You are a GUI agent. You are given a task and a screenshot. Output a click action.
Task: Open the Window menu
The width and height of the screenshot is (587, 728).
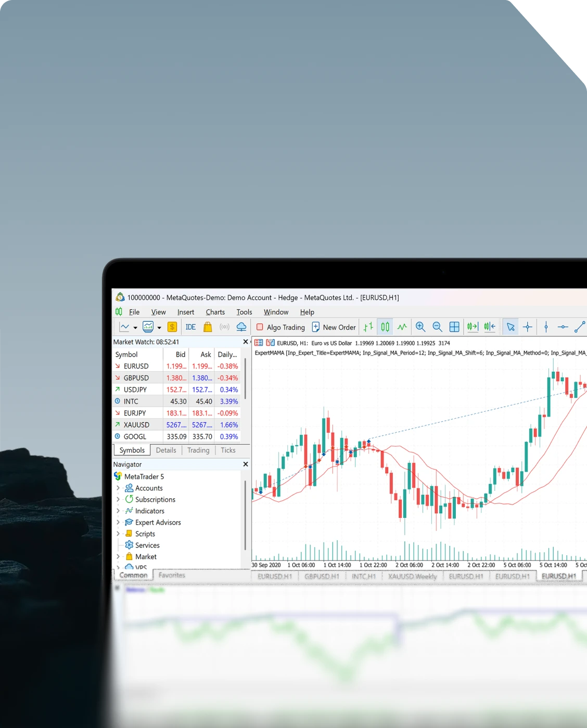click(276, 312)
